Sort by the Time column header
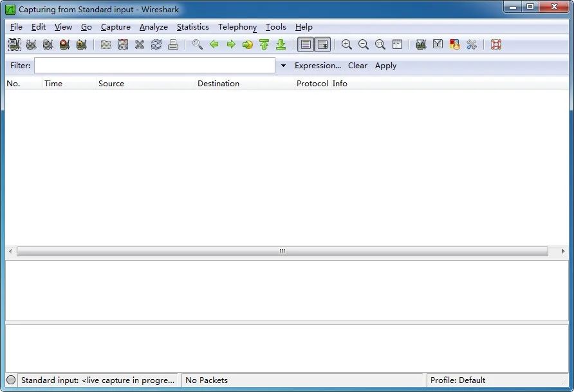574x392 pixels. 69,84
